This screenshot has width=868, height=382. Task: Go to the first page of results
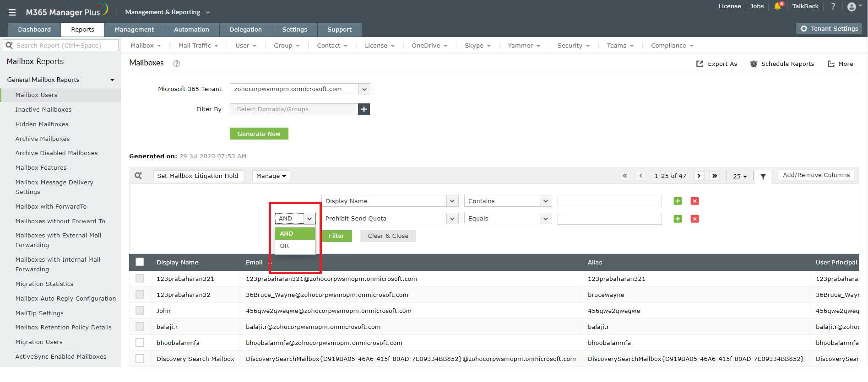pyautogui.click(x=625, y=176)
